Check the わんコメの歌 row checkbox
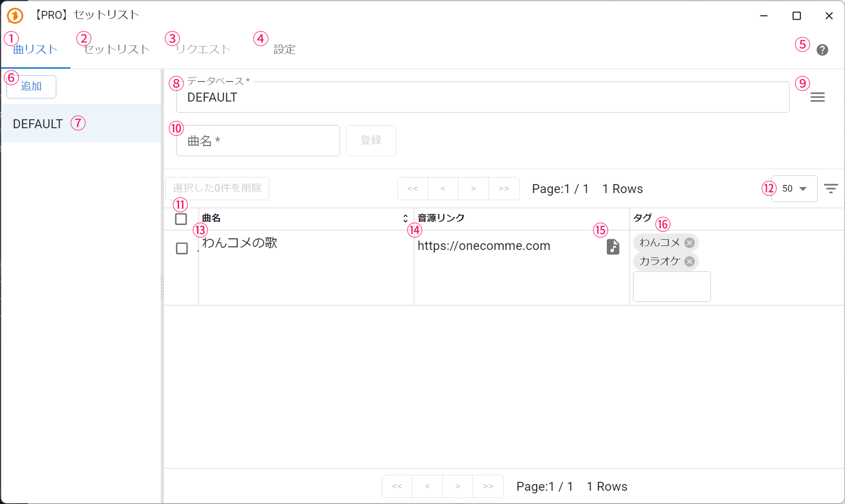This screenshot has width=845, height=504. [x=182, y=248]
